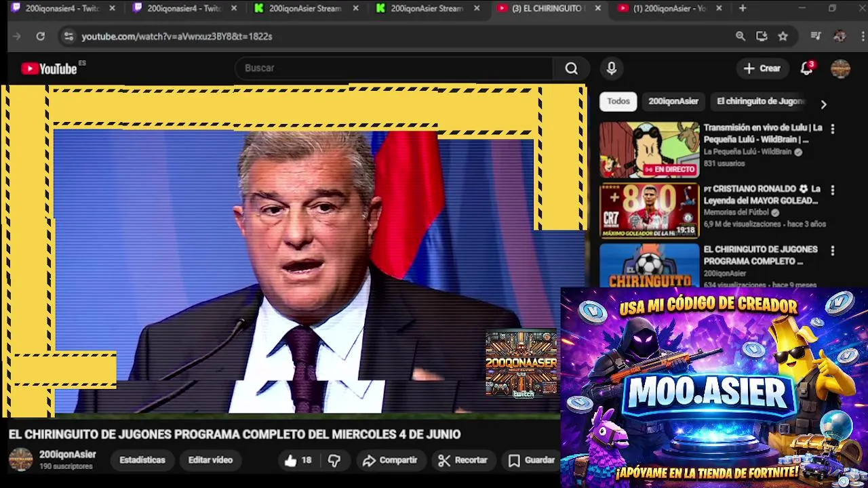Click the main video player
The image size is (868, 488).
[293, 249]
